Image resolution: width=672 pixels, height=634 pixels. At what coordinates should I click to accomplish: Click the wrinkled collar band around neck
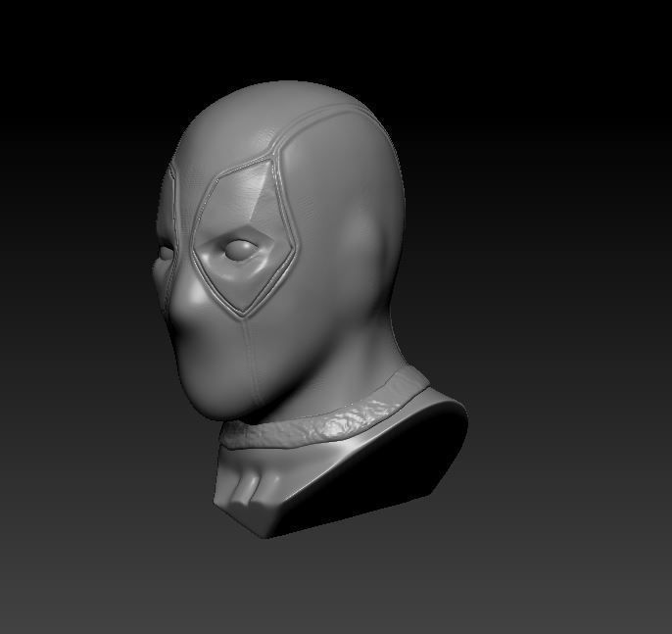coord(326,414)
